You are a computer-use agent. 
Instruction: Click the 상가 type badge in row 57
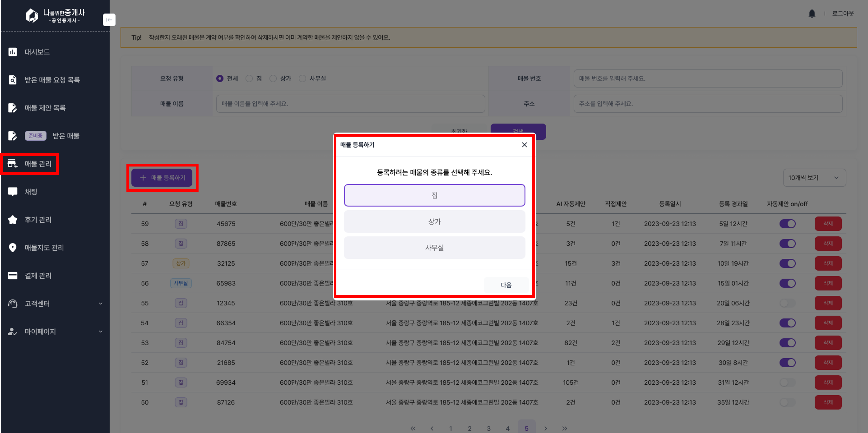(181, 263)
